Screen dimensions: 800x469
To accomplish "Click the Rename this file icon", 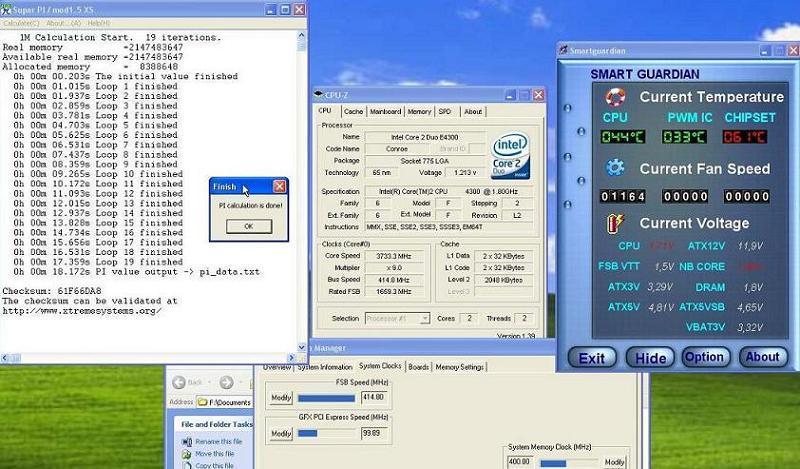I will [187, 442].
